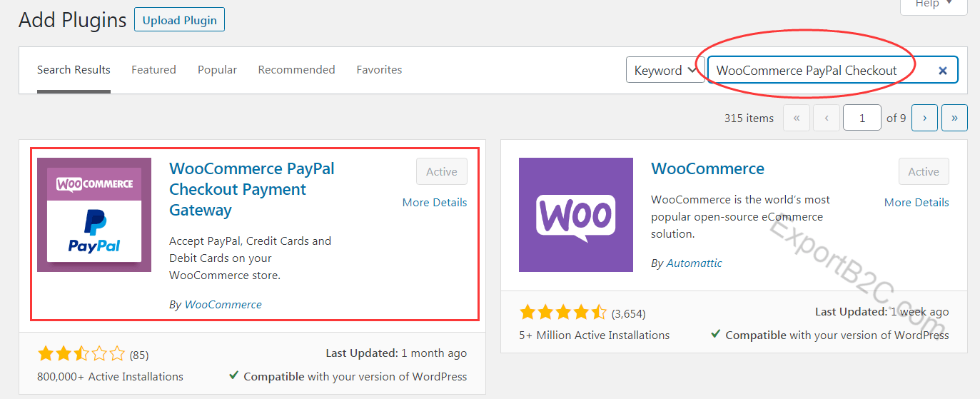Open the Featured plugins tab

pyautogui.click(x=153, y=70)
